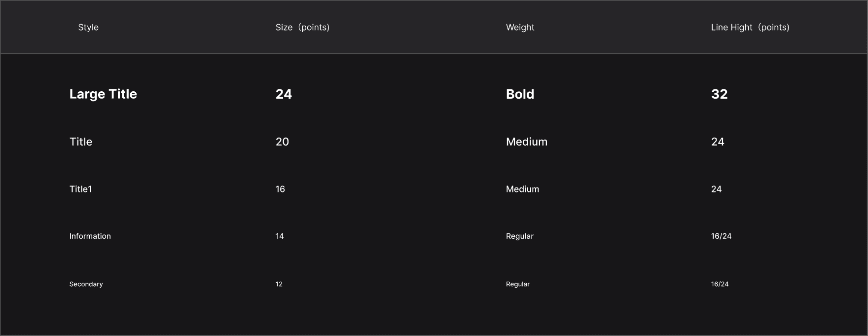868x336 pixels.
Task: Click the size value 14
Action: click(280, 236)
